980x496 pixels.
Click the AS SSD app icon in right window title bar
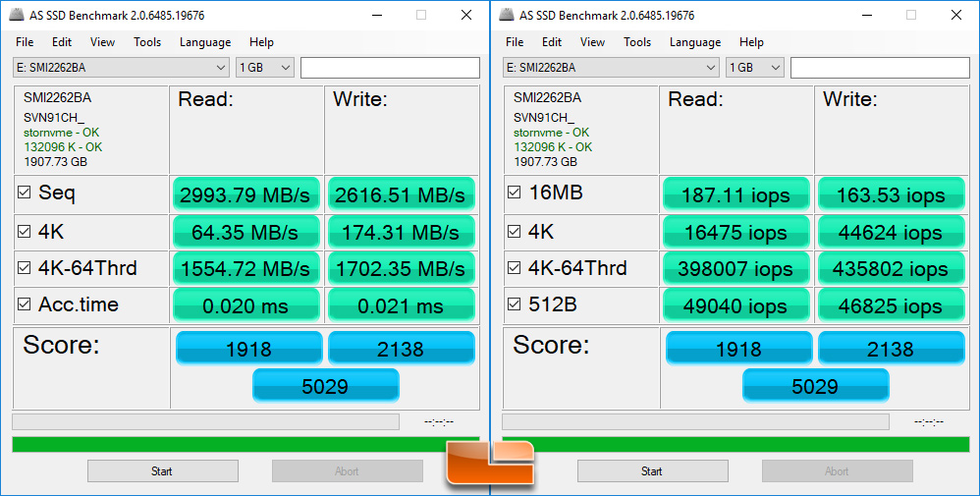[507, 15]
